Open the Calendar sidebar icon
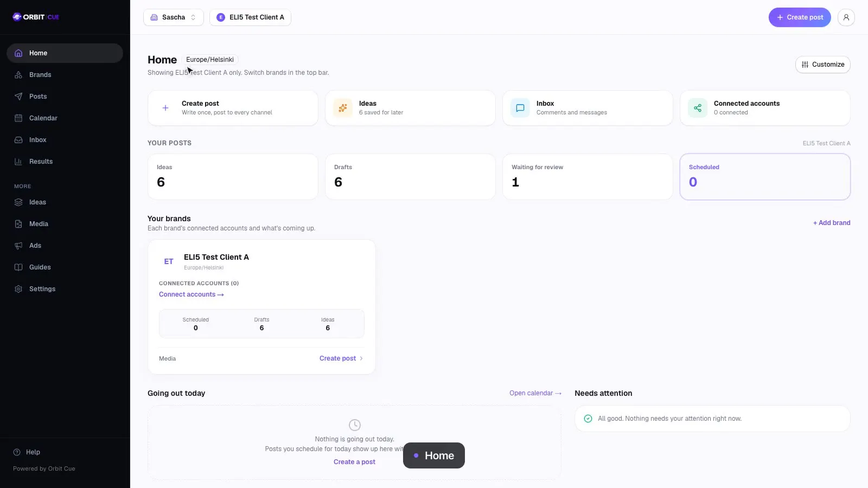The width and height of the screenshot is (868, 488). click(x=18, y=118)
